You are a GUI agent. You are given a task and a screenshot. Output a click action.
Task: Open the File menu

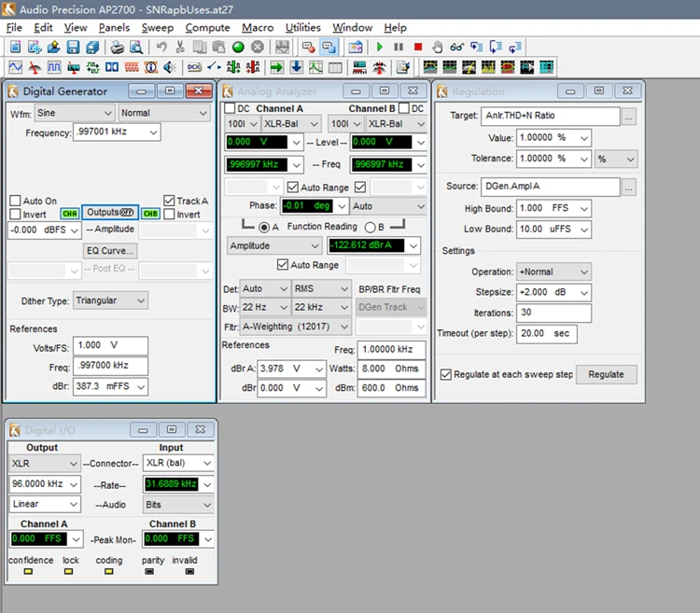click(x=14, y=28)
